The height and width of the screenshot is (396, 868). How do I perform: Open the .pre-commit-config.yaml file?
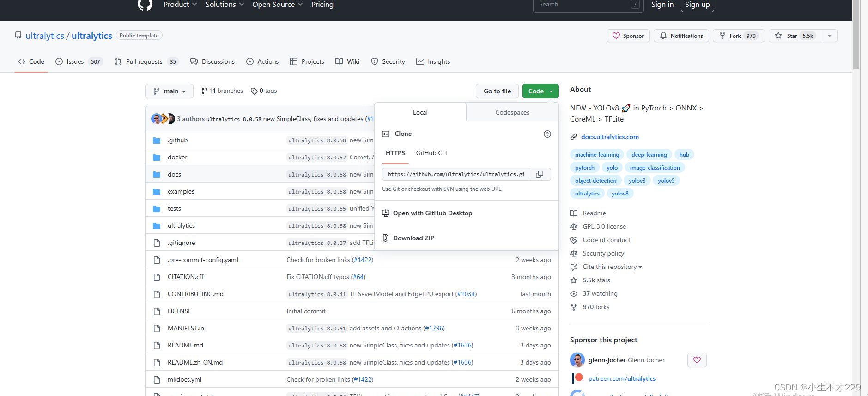pyautogui.click(x=203, y=260)
